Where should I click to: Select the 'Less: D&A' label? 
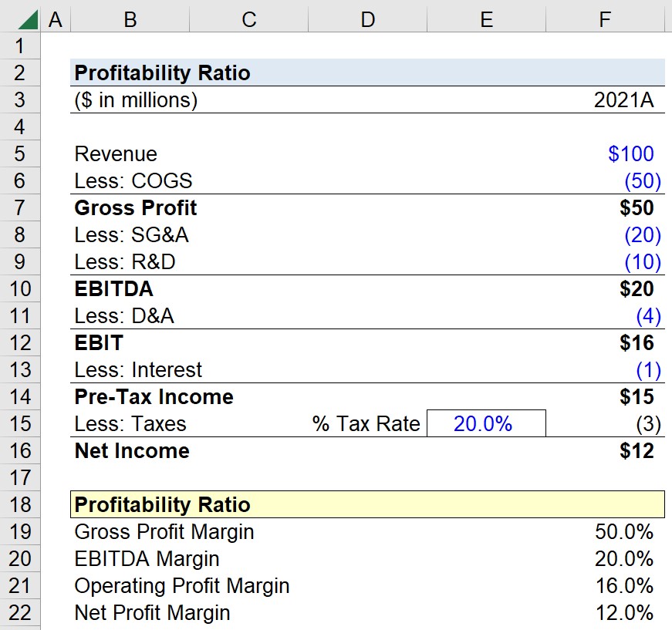[124, 315]
